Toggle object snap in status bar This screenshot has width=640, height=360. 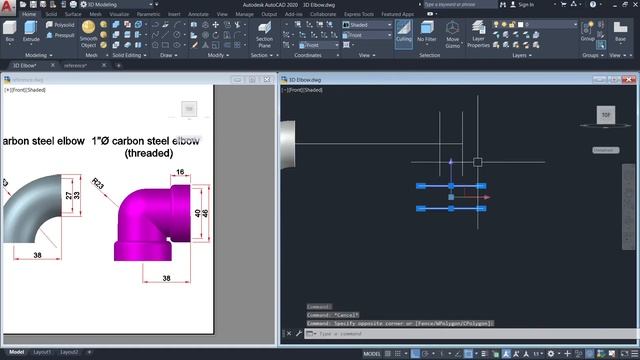pyautogui.click(x=468, y=354)
